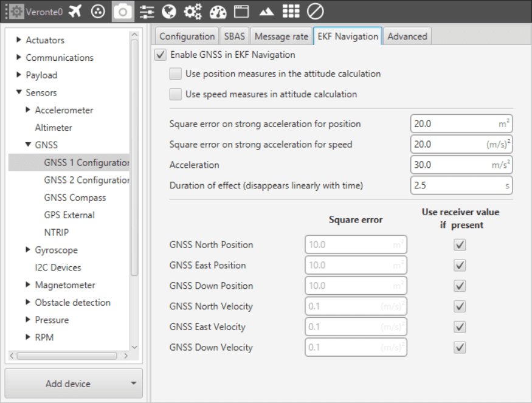Select the EKF Navigation tab
Image resolution: width=532 pixels, height=403 pixels.
(x=348, y=36)
